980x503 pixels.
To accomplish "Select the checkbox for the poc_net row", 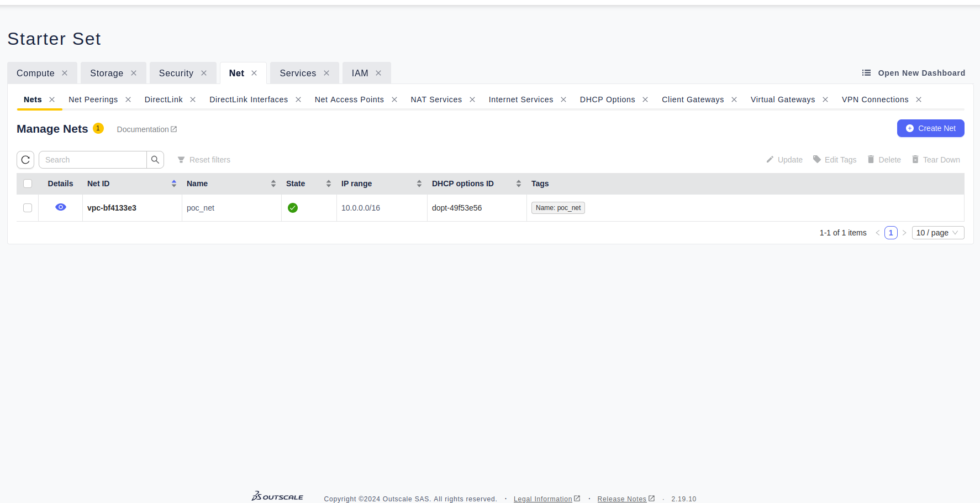I will [x=28, y=208].
